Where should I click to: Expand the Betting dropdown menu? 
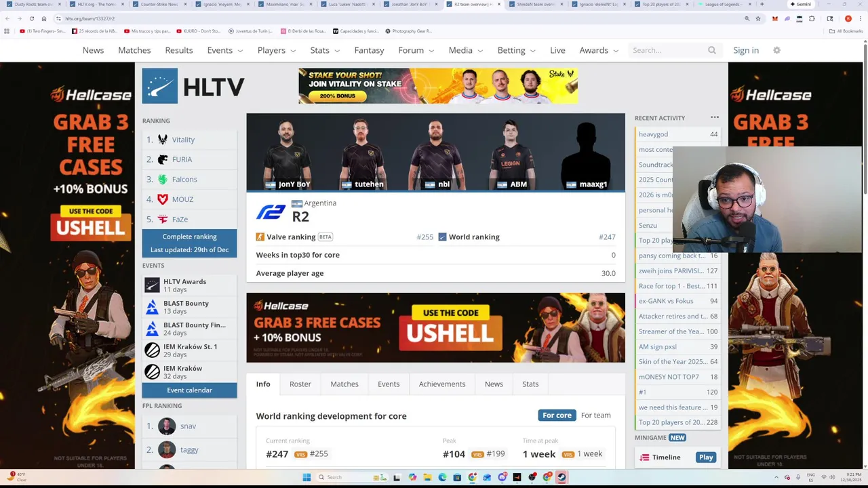(x=517, y=50)
